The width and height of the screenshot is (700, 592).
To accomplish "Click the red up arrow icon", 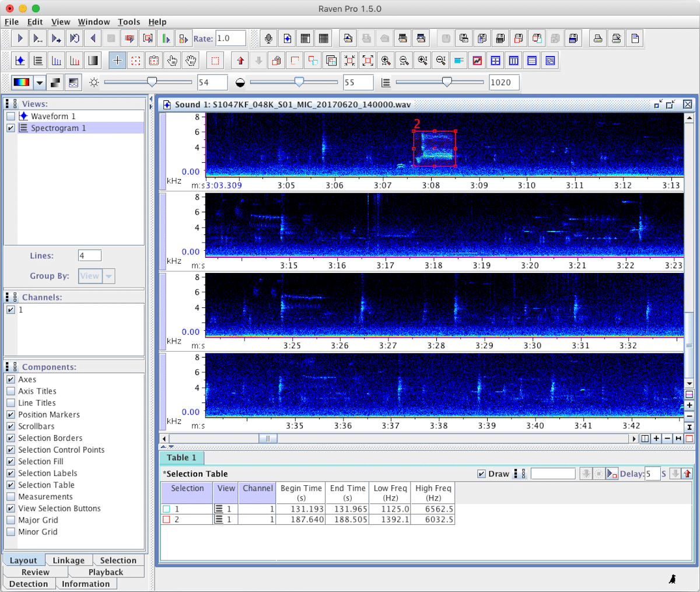I will point(240,61).
